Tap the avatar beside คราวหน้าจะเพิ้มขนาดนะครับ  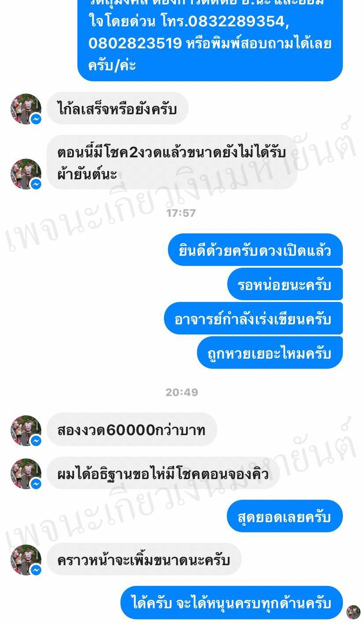point(25,560)
